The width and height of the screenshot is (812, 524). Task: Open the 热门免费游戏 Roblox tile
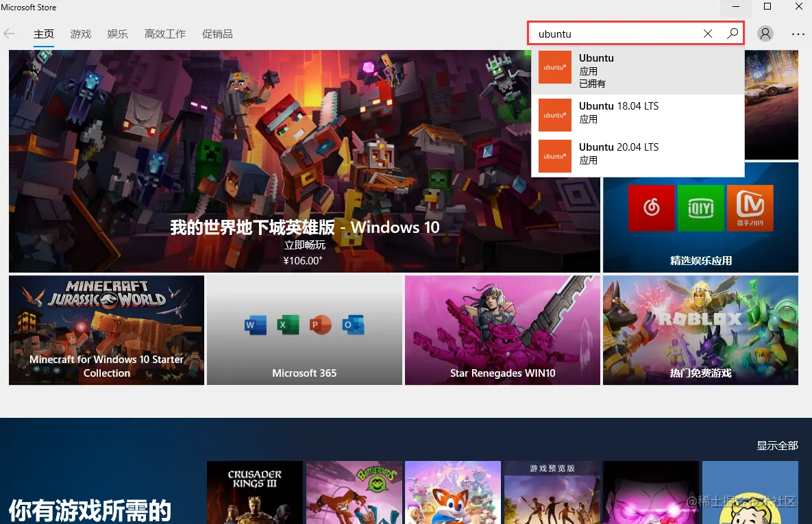(x=700, y=330)
